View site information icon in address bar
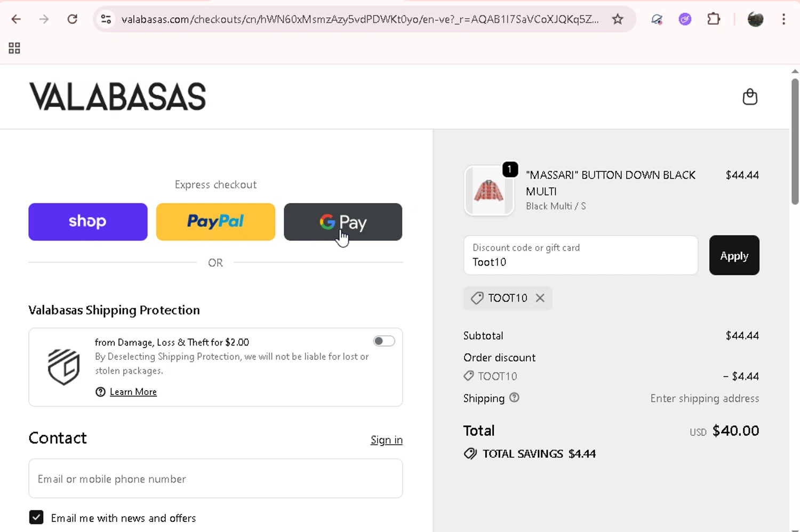Image resolution: width=800 pixels, height=532 pixels. point(106,19)
